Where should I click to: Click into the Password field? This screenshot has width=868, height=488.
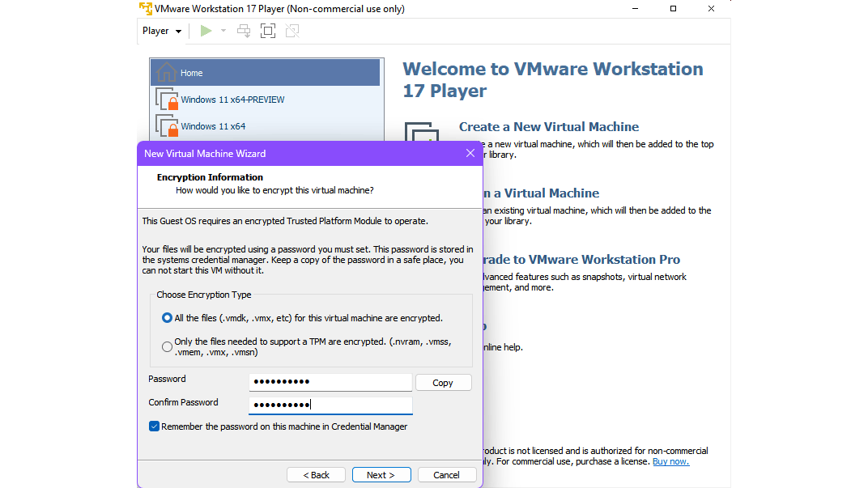point(330,382)
